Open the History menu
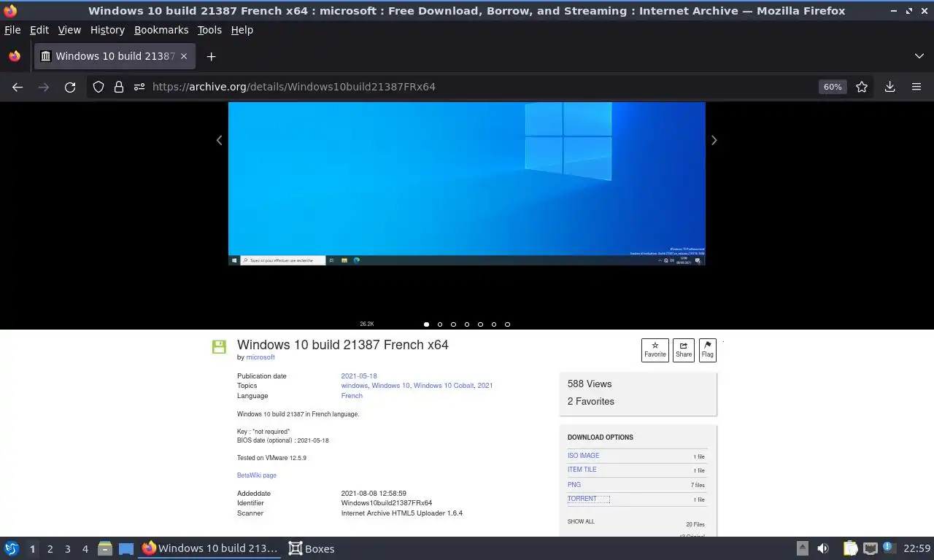 pyautogui.click(x=107, y=30)
